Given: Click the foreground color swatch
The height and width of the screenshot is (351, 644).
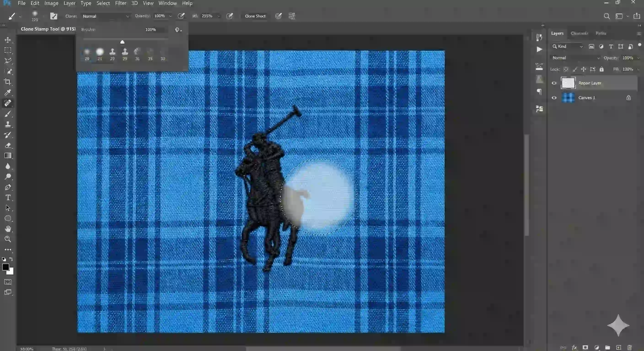Looking at the screenshot, I should [5, 267].
